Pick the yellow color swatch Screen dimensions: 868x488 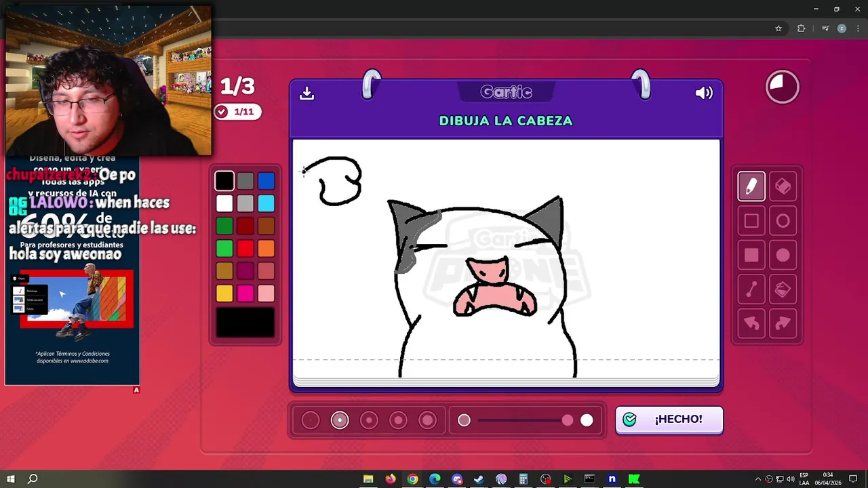pyautogui.click(x=224, y=293)
